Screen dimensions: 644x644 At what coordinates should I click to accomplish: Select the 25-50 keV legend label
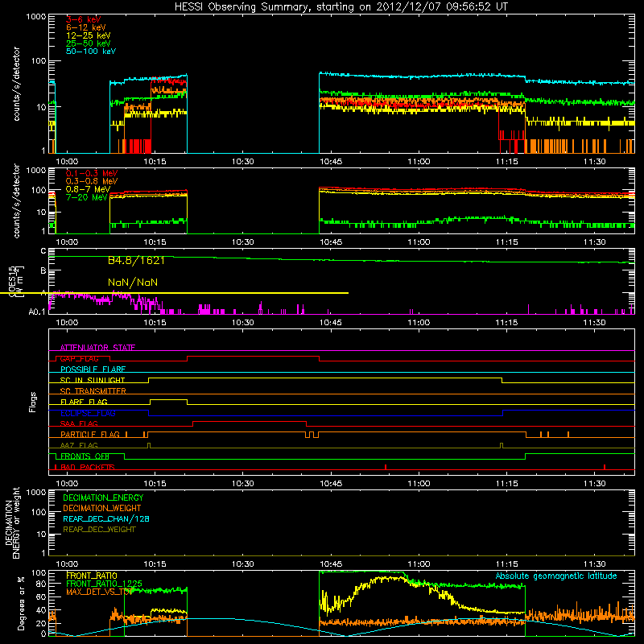89,43
